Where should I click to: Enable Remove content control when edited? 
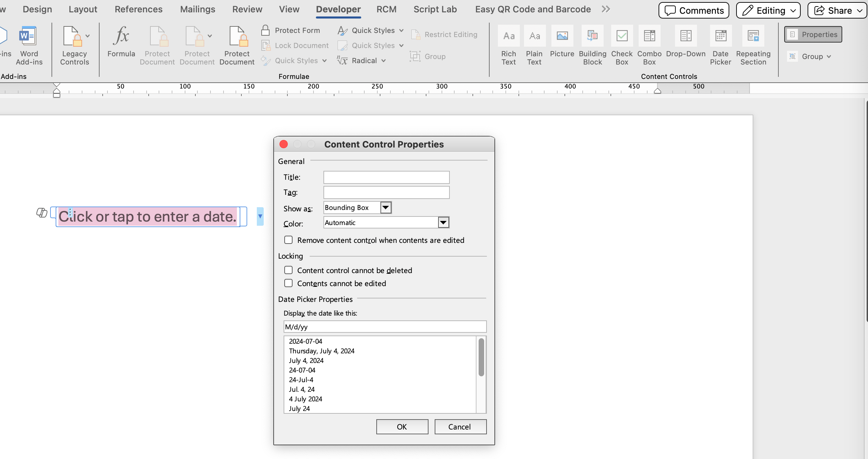coord(288,240)
